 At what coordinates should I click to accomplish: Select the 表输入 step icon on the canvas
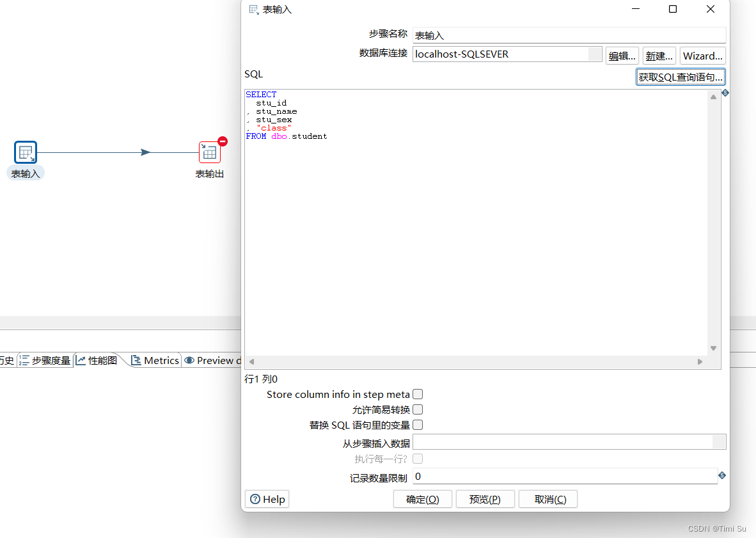(x=26, y=152)
